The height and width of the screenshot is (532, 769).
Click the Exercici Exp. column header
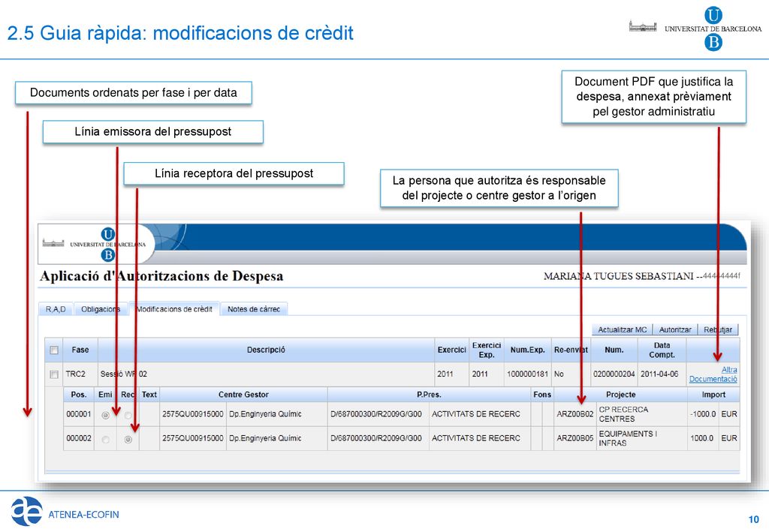pyautogui.click(x=487, y=350)
